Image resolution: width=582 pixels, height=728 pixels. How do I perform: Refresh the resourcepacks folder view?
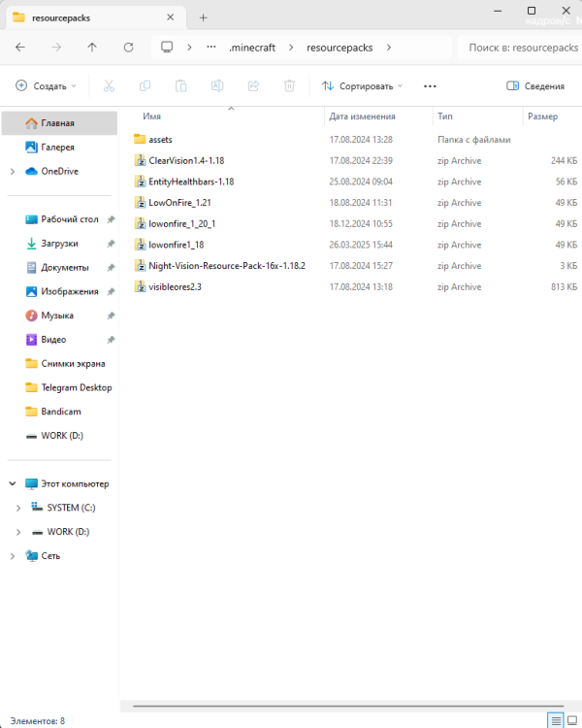[x=129, y=48]
